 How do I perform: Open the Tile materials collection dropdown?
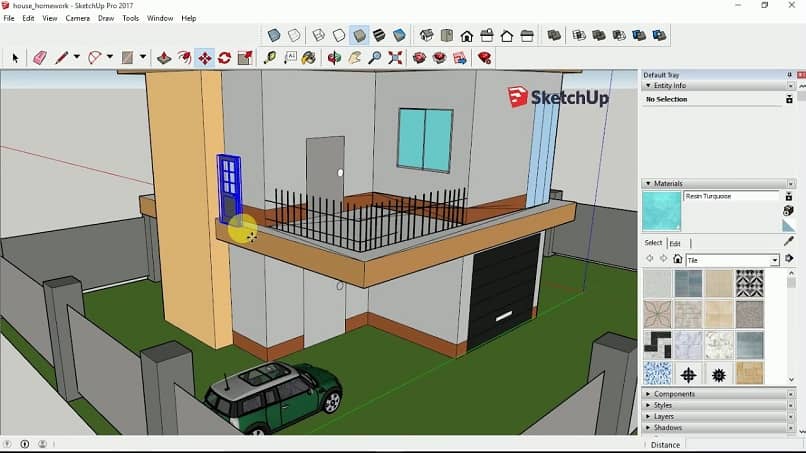coord(775,260)
